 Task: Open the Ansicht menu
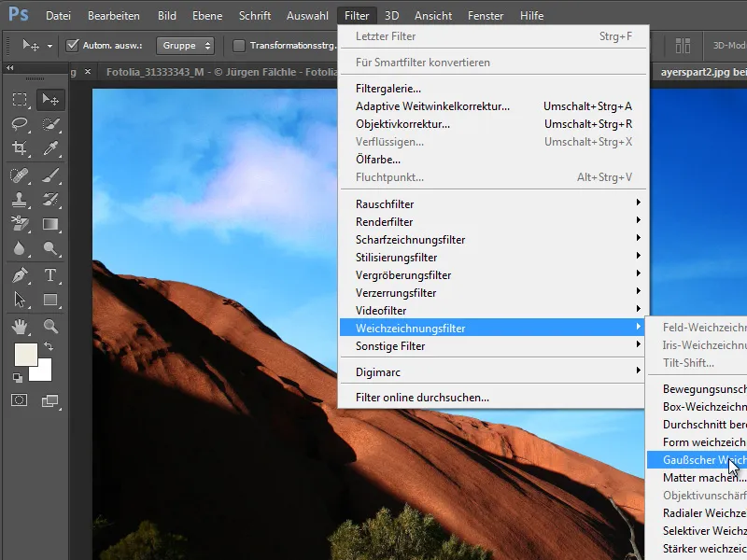pos(433,16)
